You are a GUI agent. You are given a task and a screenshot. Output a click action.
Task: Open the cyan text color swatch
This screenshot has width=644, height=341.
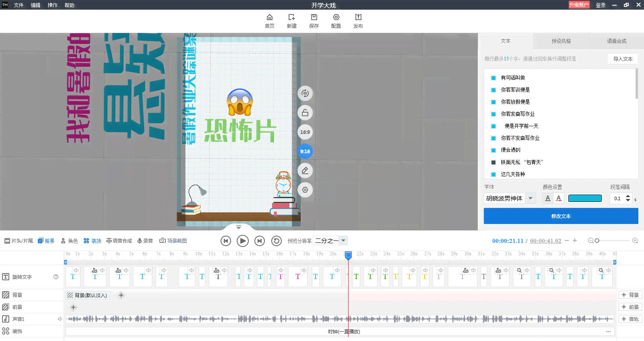[585, 198]
